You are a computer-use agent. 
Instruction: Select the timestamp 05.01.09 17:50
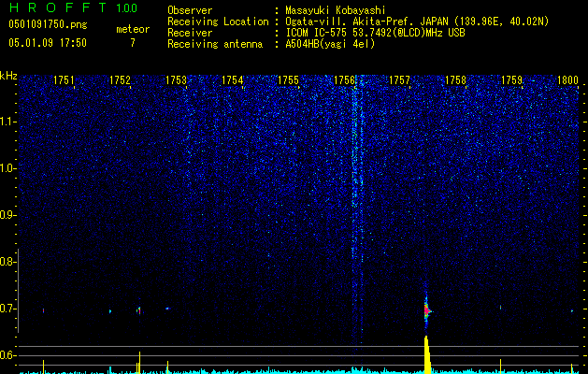pos(48,43)
